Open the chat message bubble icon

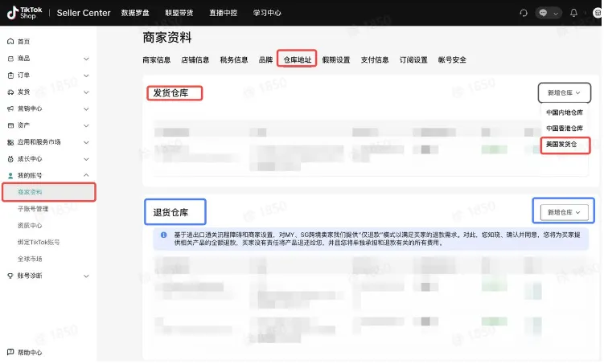coord(543,13)
